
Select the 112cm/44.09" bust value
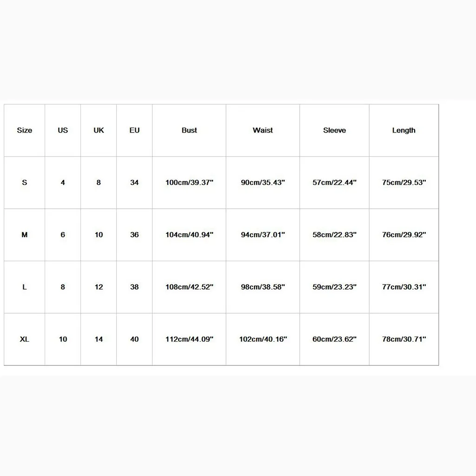(x=189, y=339)
